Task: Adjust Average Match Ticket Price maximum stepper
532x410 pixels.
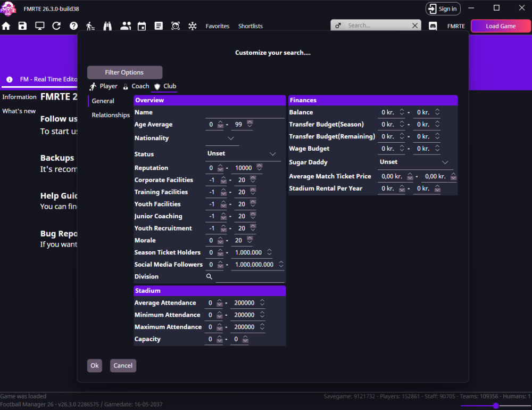Action: click(453, 176)
